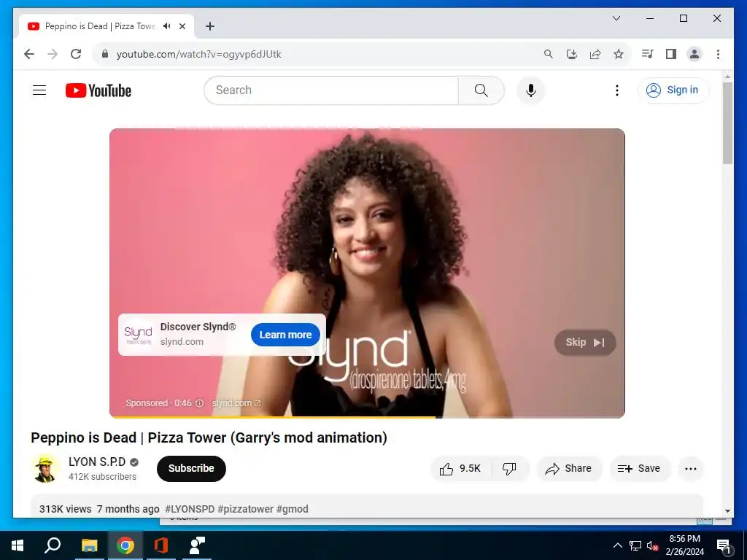Click Chrome icon in taskbar
This screenshot has width=747, height=560.
coord(125,545)
